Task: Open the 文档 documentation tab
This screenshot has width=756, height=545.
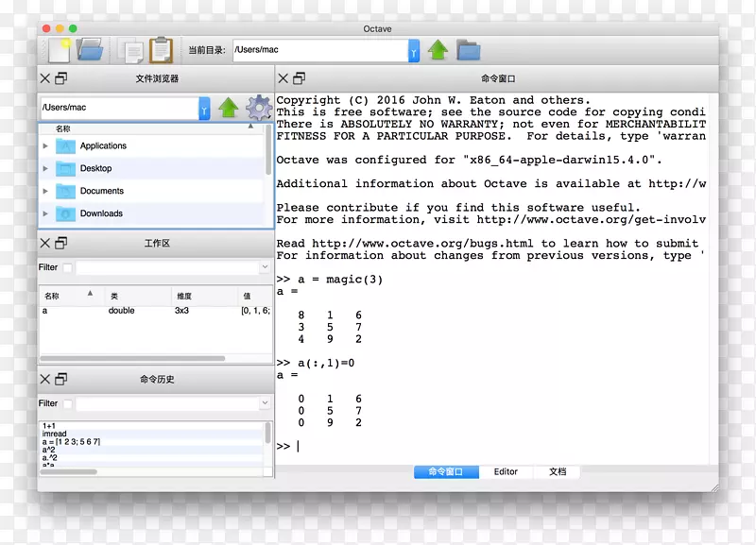Action: coord(558,472)
